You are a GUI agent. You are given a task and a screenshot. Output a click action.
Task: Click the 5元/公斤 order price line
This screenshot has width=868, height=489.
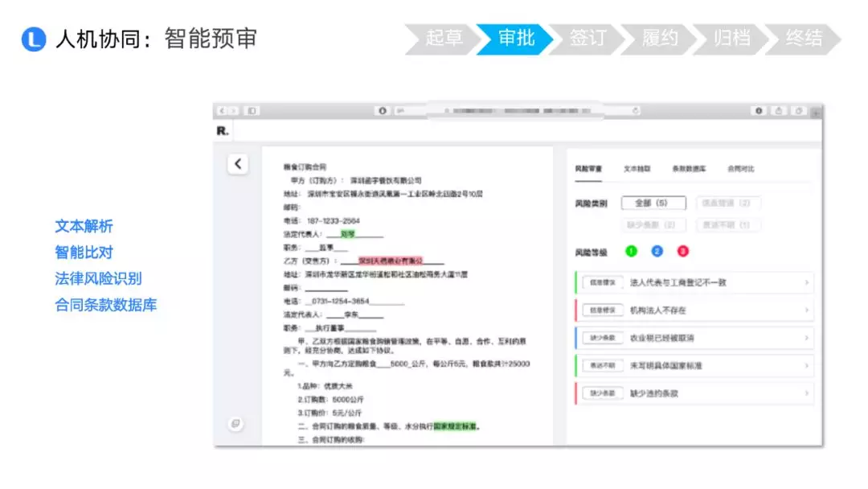330,413
